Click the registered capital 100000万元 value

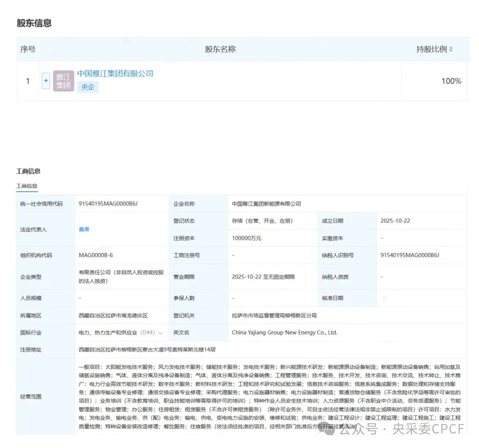(247, 238)
